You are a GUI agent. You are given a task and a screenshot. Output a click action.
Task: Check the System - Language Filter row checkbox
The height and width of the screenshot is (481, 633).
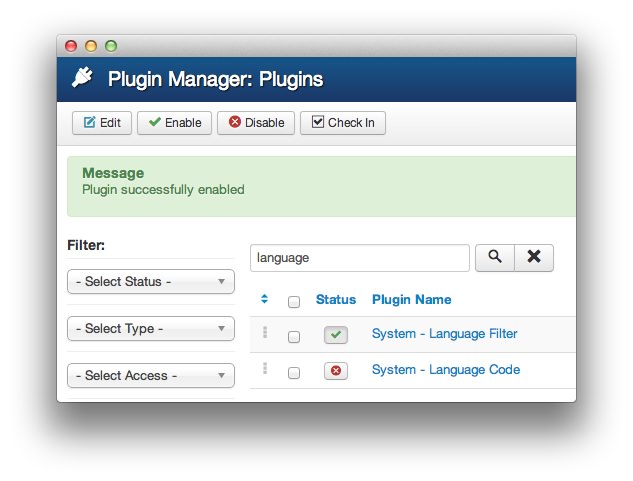point(294,337)
